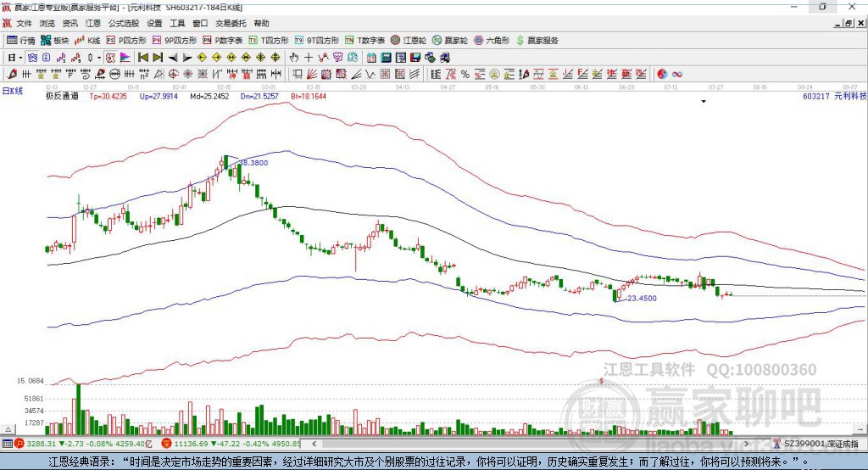Click the small black dropdown triangle above chart
Image resolution: width=868 pixels, height=470 pixels.
(704, 102)
